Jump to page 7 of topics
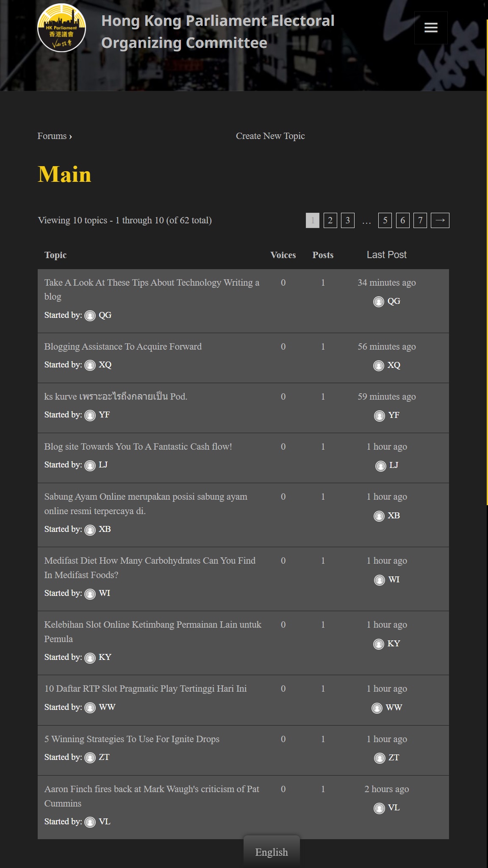 [x=420, y=220]
